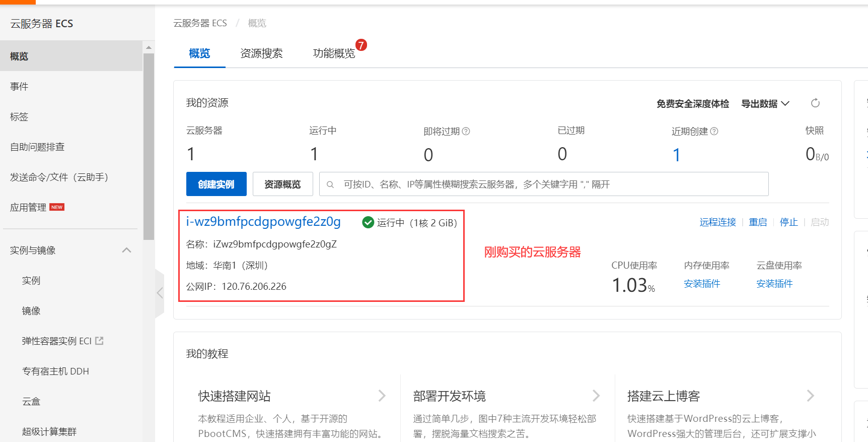The image size is (868, 442).
Task: Click the public IP 120.76.206.226
Action: (254, 286)
